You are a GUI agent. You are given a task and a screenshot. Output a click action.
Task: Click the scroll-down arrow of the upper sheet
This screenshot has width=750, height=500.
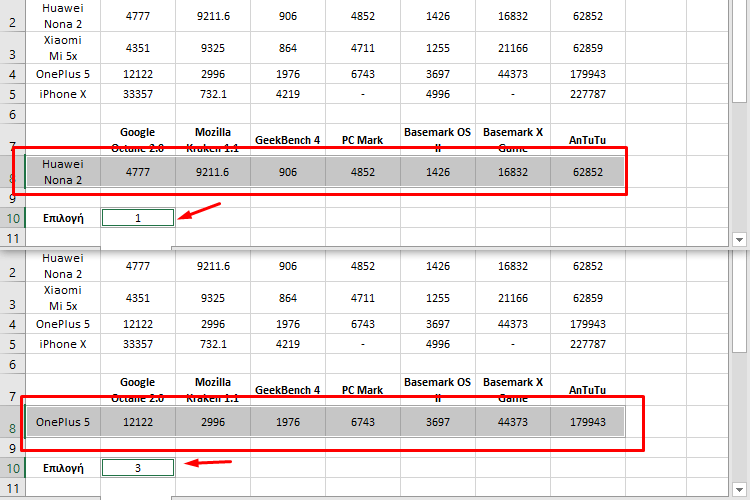tap(739, 239)
